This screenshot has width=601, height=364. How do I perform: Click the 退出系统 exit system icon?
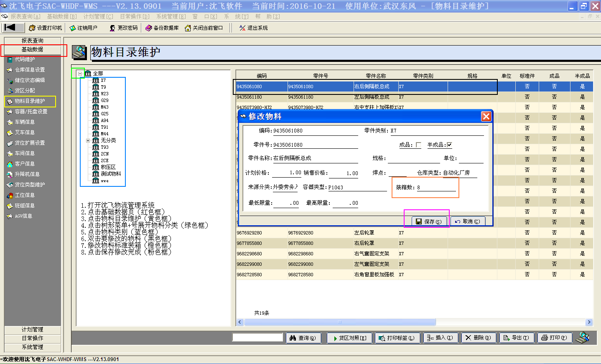point(242,28)
